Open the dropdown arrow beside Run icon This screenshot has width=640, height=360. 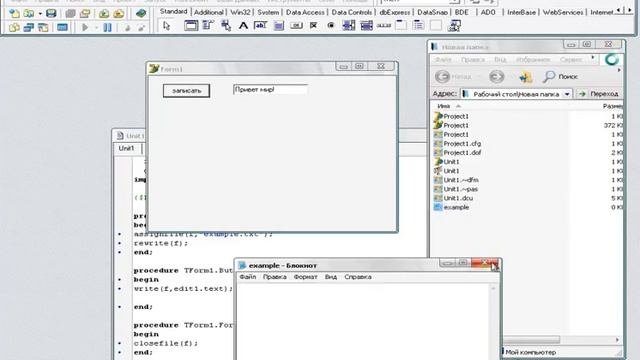[96, 28]
